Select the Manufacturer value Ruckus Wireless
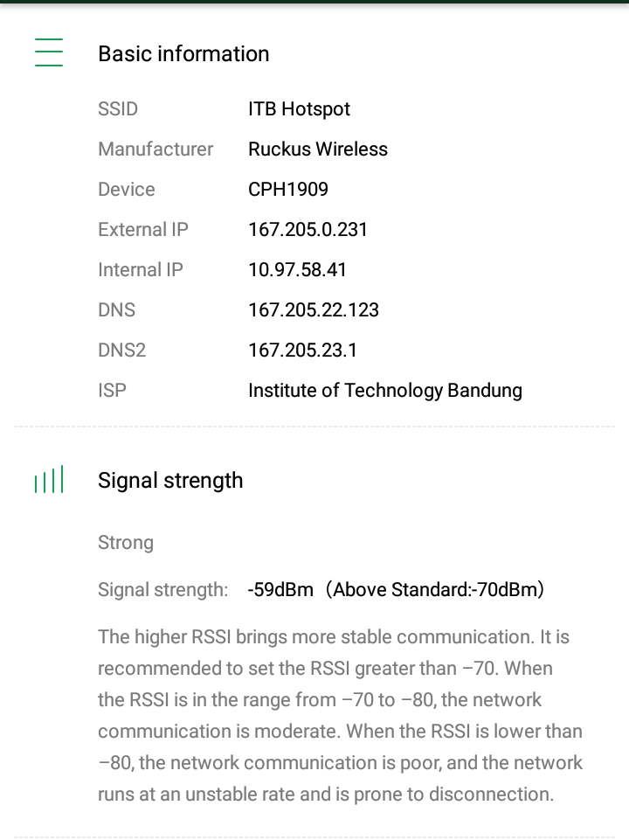The width and height of the screenshot is (629, 840). pos(318,149)
